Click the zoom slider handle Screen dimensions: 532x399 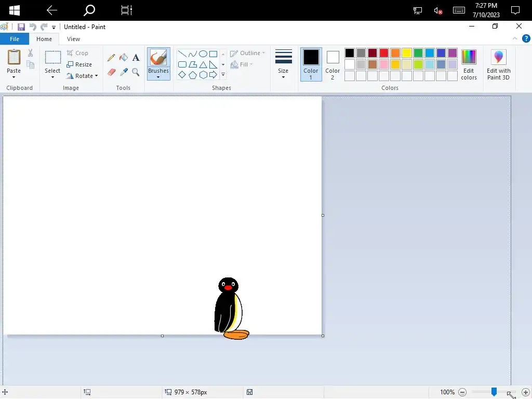click(x=494, y=392)
